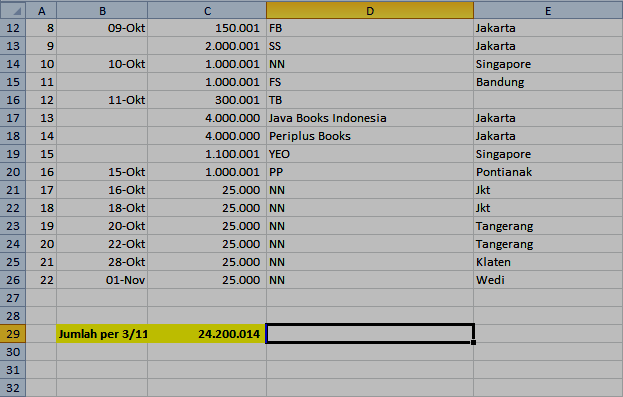Select the 'PP' cell
The width and height of the screenshot is (623, 397).
[x=370, y=172]
